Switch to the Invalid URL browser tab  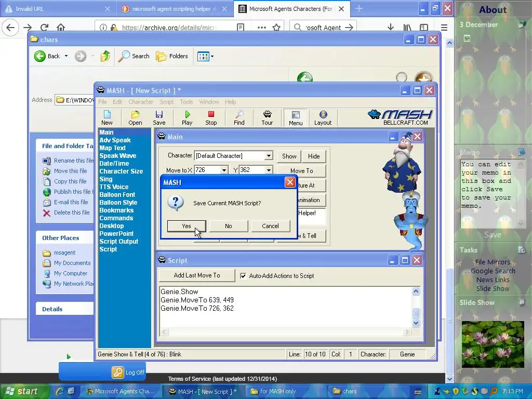[58, 9]
